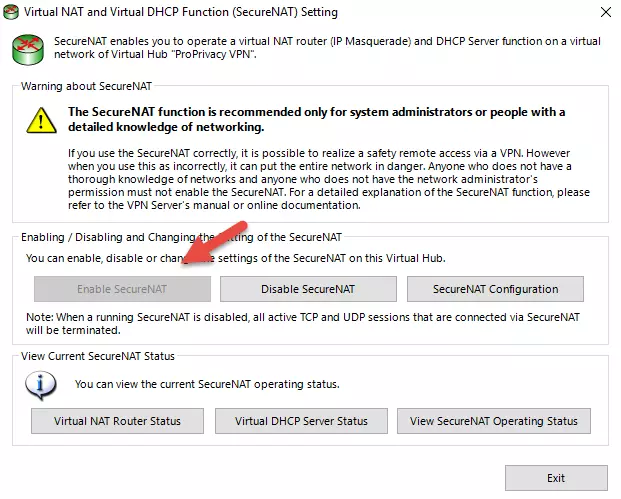Click the note about TCP and UDP sessions
Screen dimensions: 621x499
tap(304, 322)
